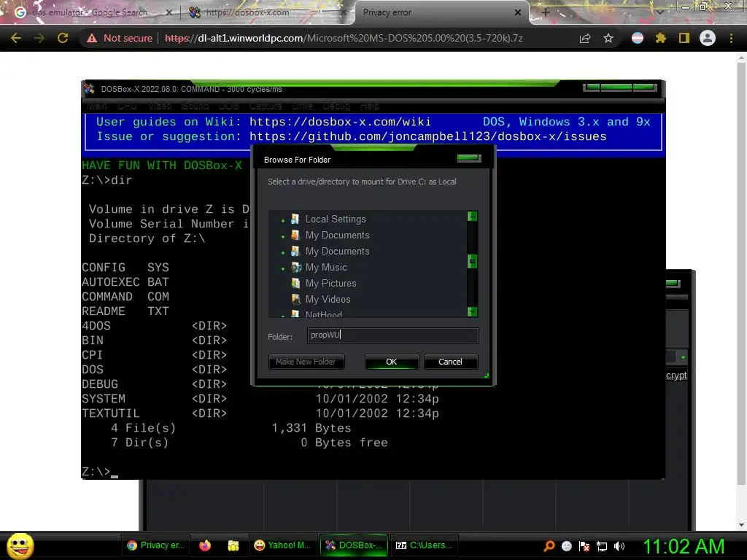This screenshot has height=560, width=747.
Task: Open the Extensions puzzle piece menu
Action: point(661,38)
